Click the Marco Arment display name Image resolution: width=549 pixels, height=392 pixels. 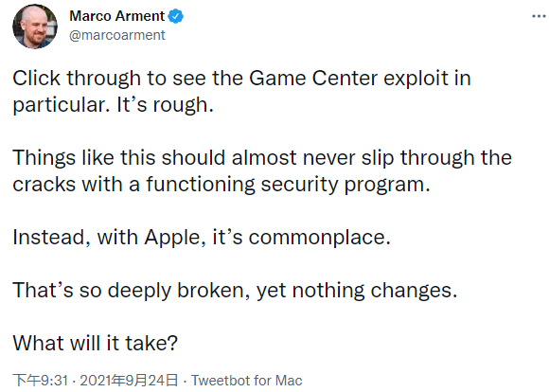[117, 16]
